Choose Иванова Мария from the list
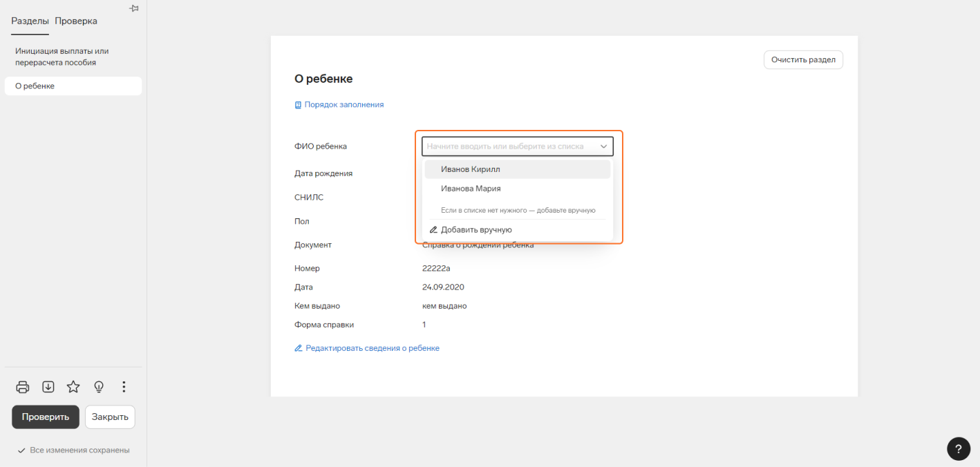Screen dimensions: 980x467 pyautogui.click(x=471, y=189)
